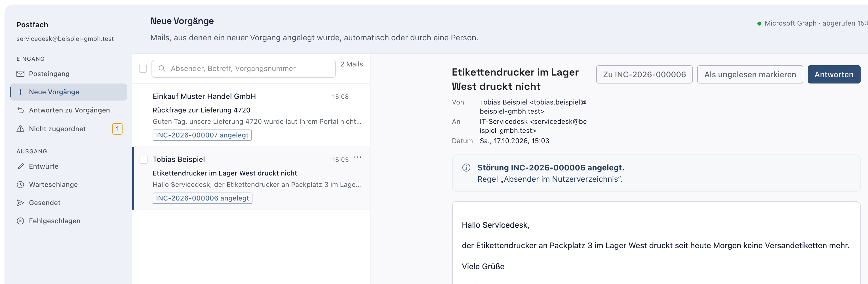Open the INC-2026-000007 angelegt tag
The width and height of the screenshot is (868, 284).
202,135
